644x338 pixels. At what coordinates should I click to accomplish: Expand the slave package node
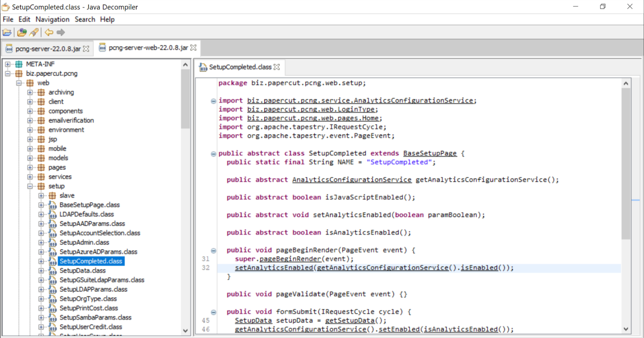pos(41,196)
